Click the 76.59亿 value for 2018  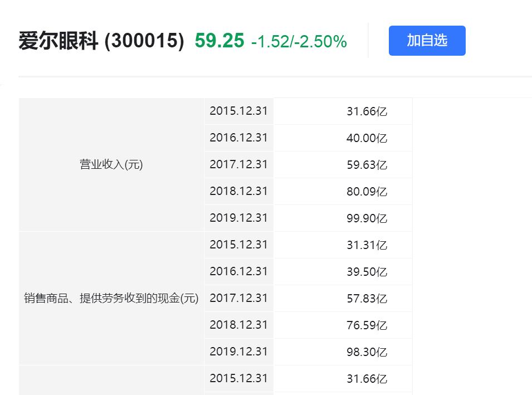[367, 325]
